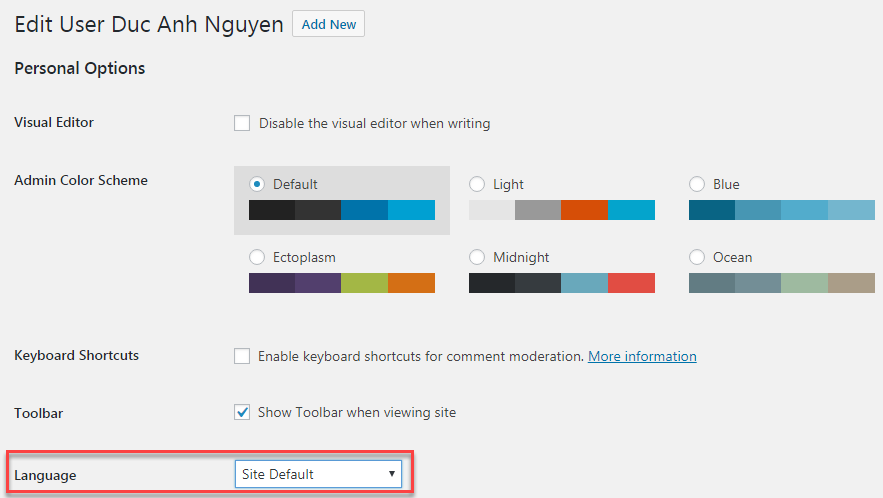Select Ectoplasm color scheme radio button
Screen dimensions: 883x498
tap(257, 257)
